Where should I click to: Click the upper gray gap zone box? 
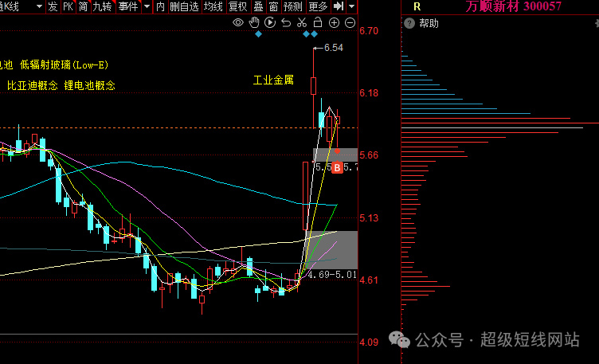(335, 155)
